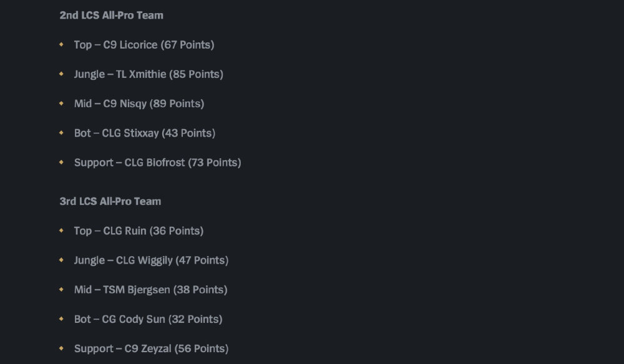
Task: Select the Top – C9 Licorice entry
Action: coord(144,45)
